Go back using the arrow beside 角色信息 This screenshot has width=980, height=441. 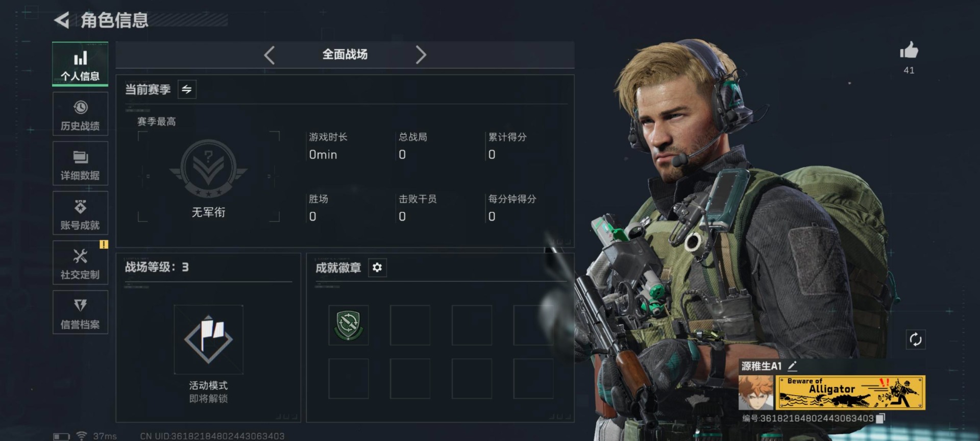[x=62, y=20]
